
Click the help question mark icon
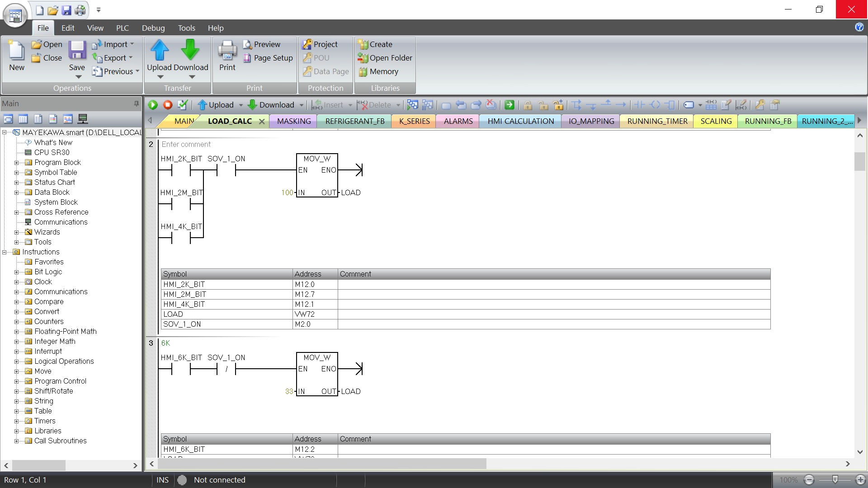pos(859,27)
